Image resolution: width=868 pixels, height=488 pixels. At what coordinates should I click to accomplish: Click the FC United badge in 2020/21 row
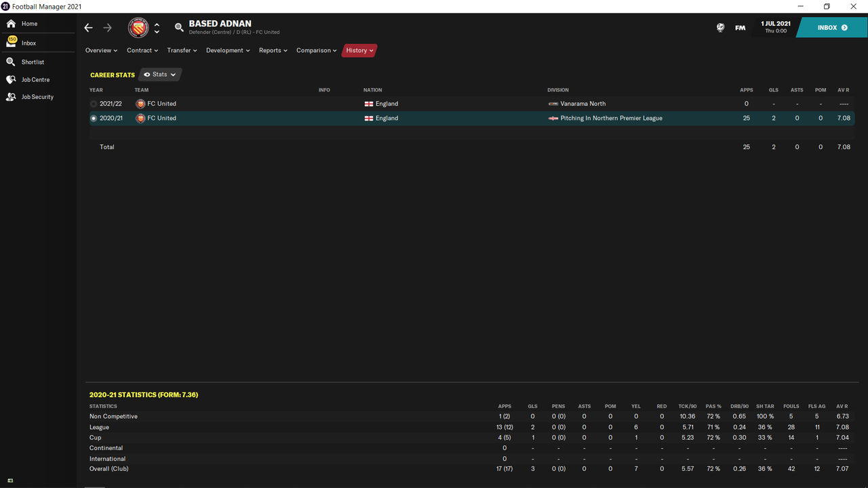pos(140,118)
